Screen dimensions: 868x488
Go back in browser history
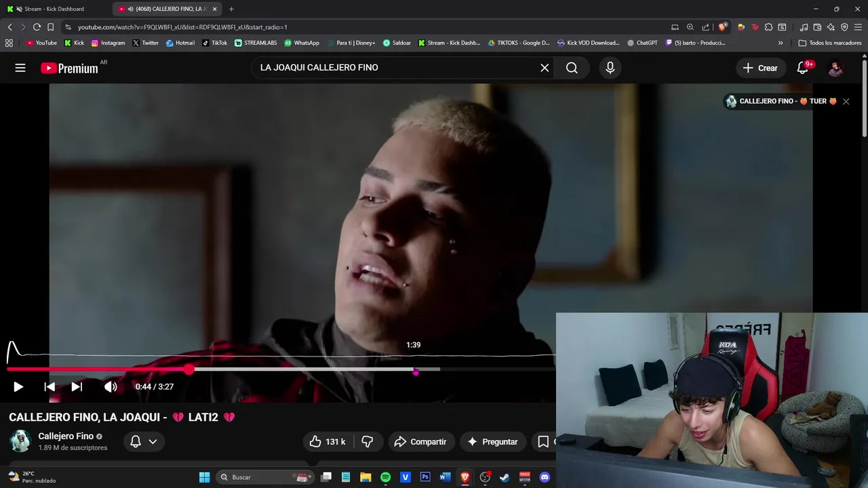(x=9, y=27)
